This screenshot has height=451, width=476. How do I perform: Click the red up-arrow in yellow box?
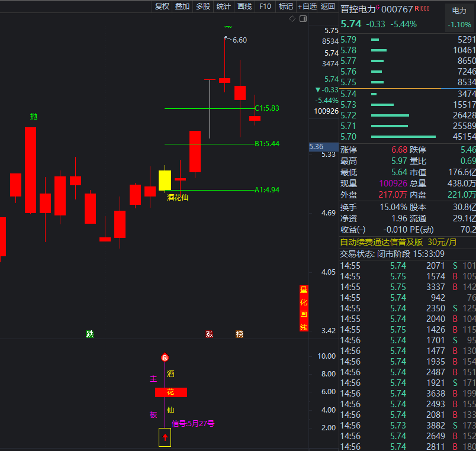click(165, 437)
